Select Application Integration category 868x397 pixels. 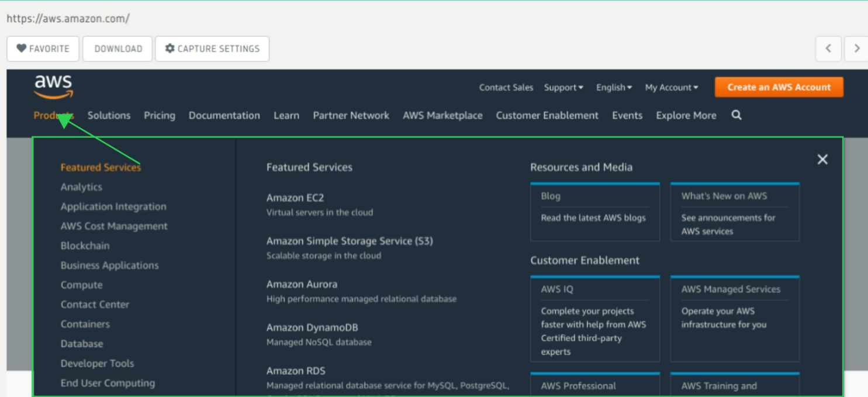113,206
